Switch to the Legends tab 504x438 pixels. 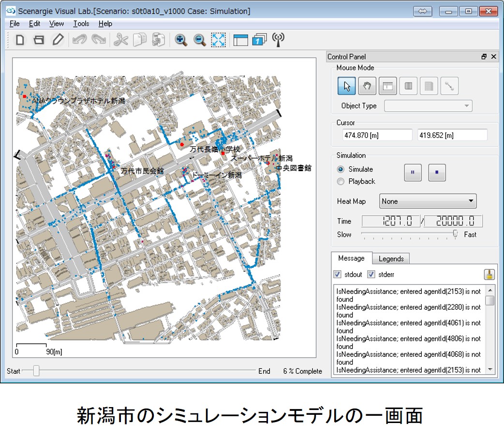pyautogui.click(x=391, y=259)
